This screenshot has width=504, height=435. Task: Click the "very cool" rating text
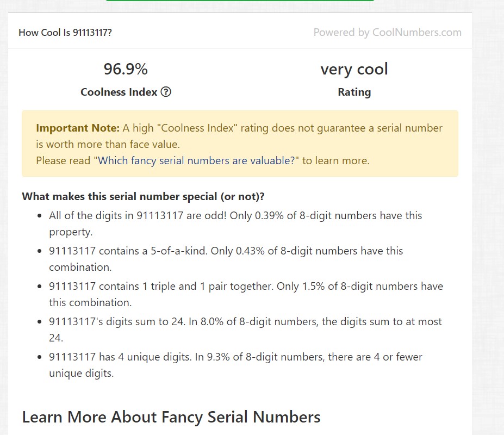pyautogui.click(x=354, y=69)
